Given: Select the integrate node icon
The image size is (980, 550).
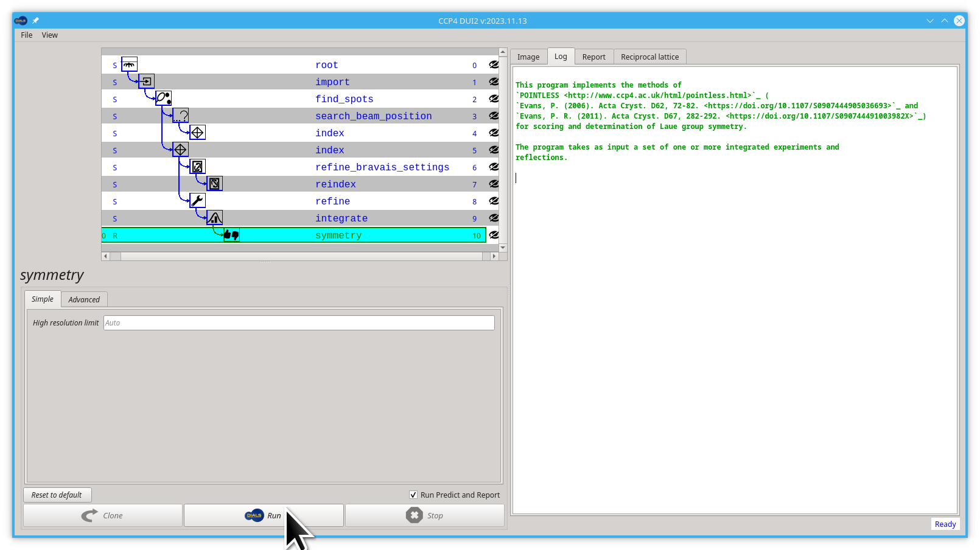Looking at the screenshot, I should click(214, 217).
